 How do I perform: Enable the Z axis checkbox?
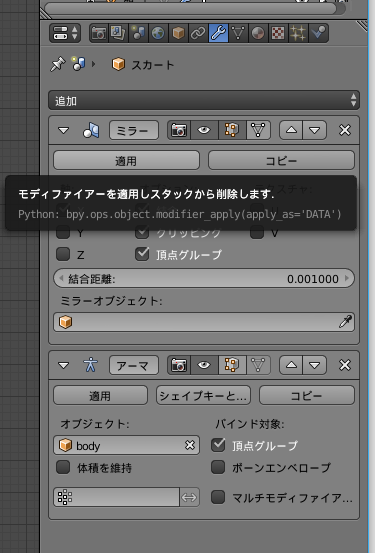(x=63, y=254)
